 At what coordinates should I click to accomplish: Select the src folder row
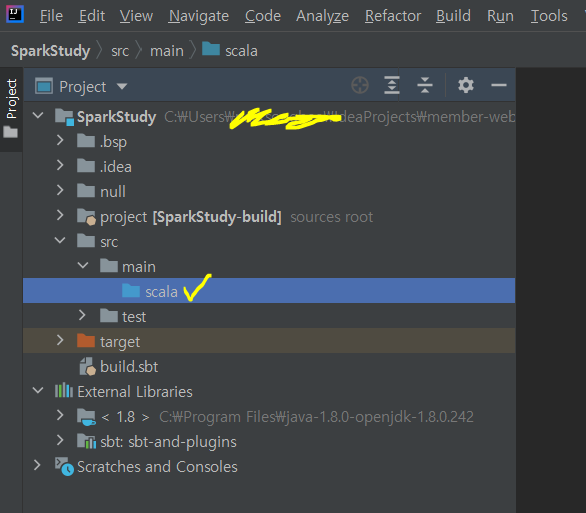[x=269, y=242]
